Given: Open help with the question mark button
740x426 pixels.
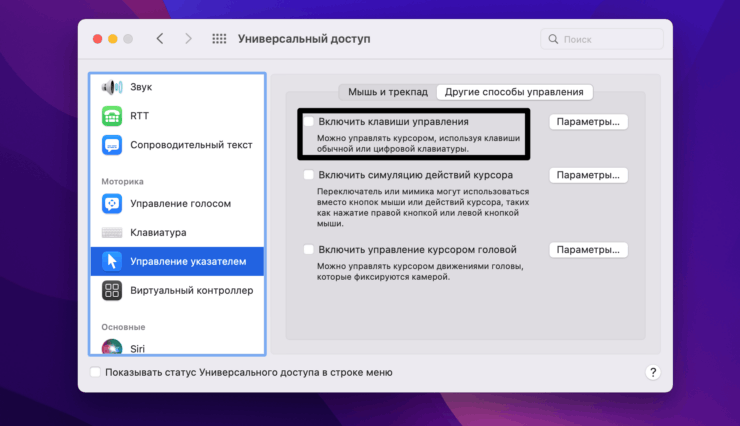Looking at the screenshot, I should click(653, 373).
